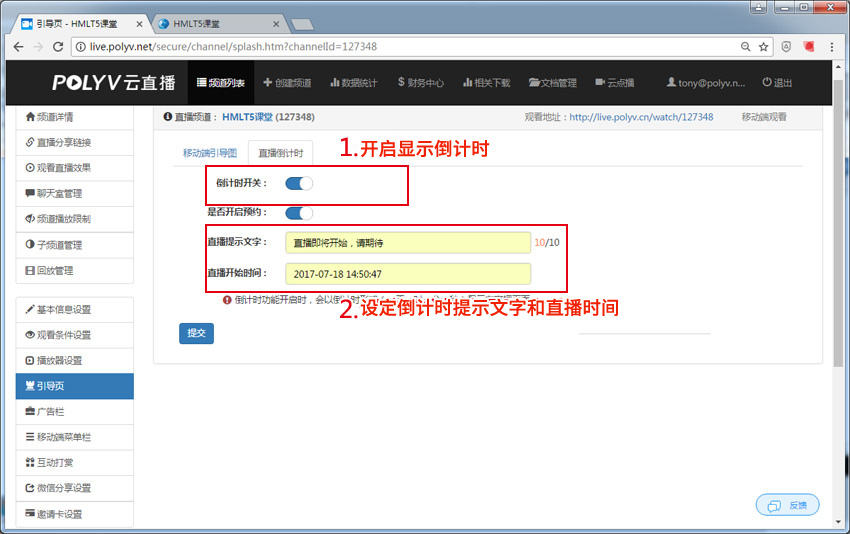Open 播放器设置 in sidebar
This screenshot has width=850, height=534.
[x=74, y=360]
